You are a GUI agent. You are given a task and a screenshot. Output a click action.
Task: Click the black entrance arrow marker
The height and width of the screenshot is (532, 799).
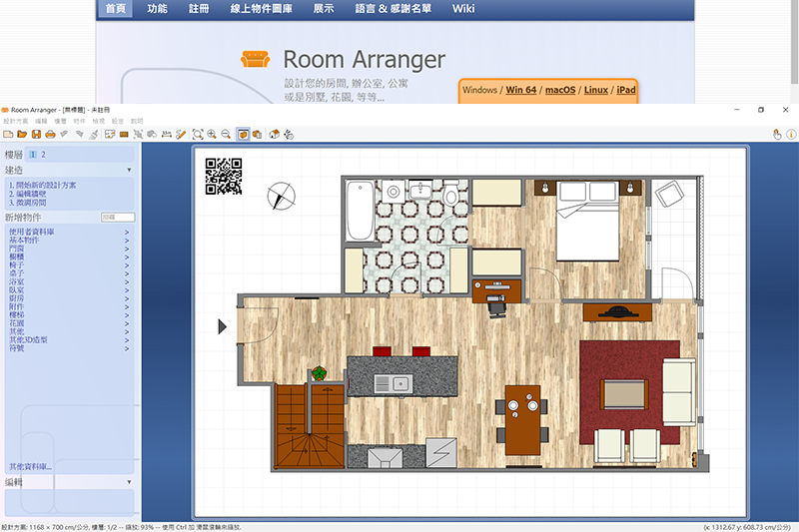coord(222,326)
